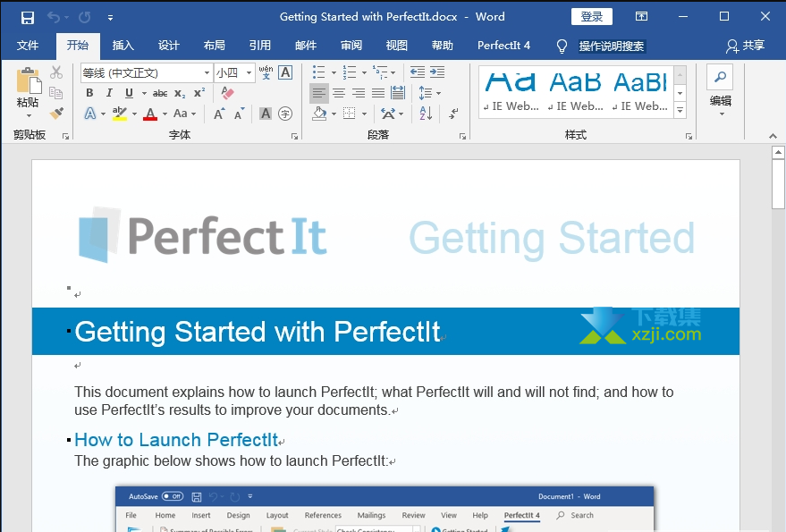Click the 粘贴 paste icon
786x532 pixels.
coord(28,80)
